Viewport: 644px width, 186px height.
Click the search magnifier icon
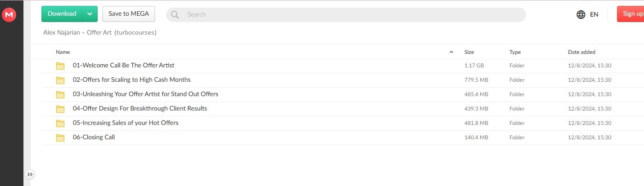175,15
